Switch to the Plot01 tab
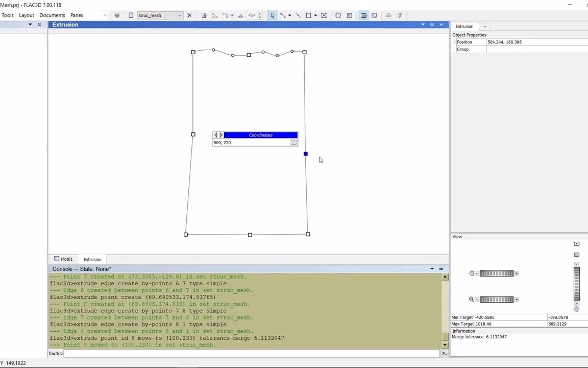The width and height of the screenshot is (588, 368). coord(66,259)
